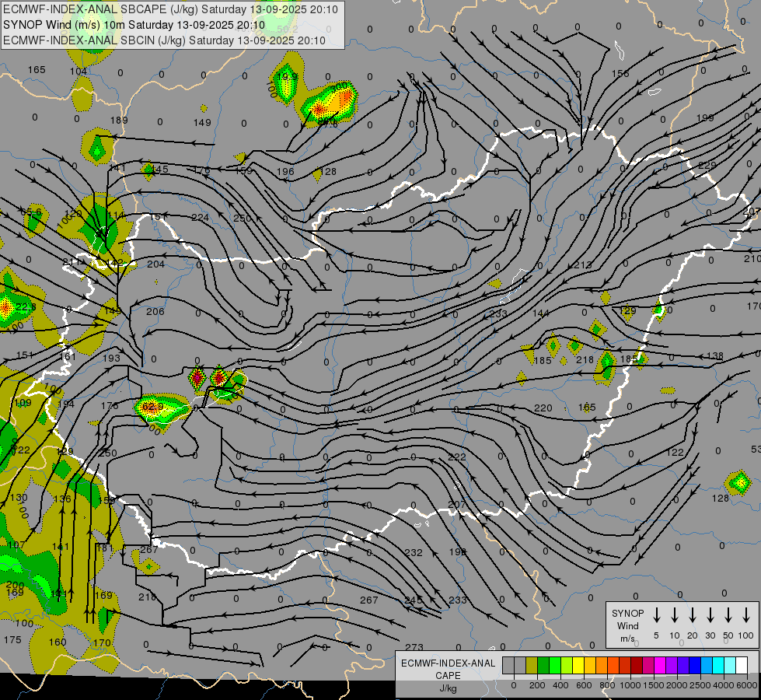Click the 'SYNOP Wind m/s' legend label

tap(627, 625)
